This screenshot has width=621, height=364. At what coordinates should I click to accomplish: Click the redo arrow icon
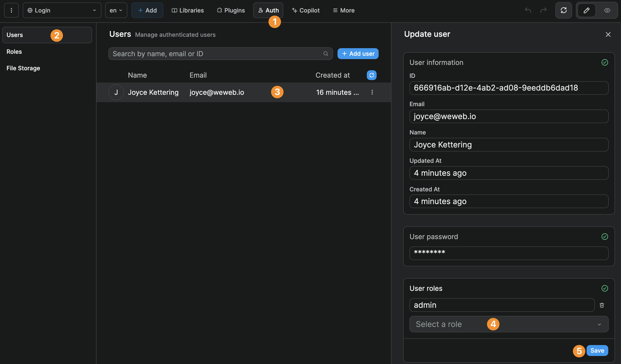click(x=544, y=10)
